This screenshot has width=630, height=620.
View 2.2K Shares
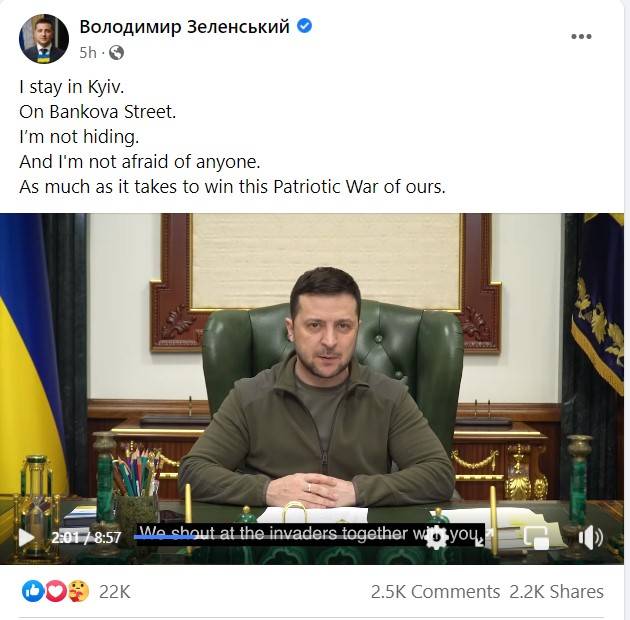tap(556, 592)
